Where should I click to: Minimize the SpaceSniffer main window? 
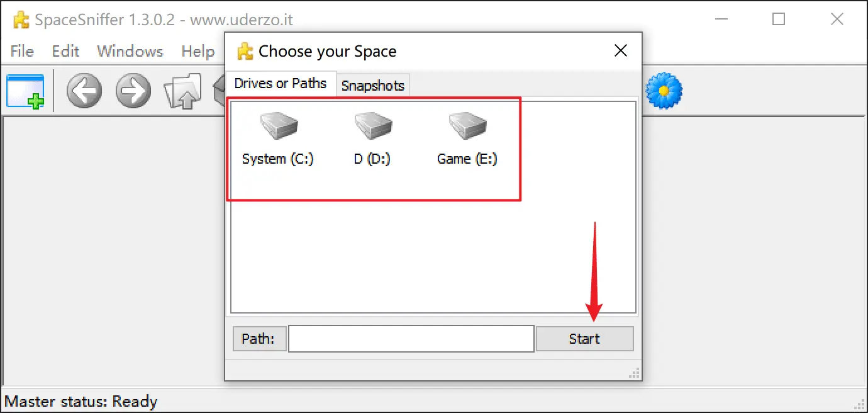(721, 20)
